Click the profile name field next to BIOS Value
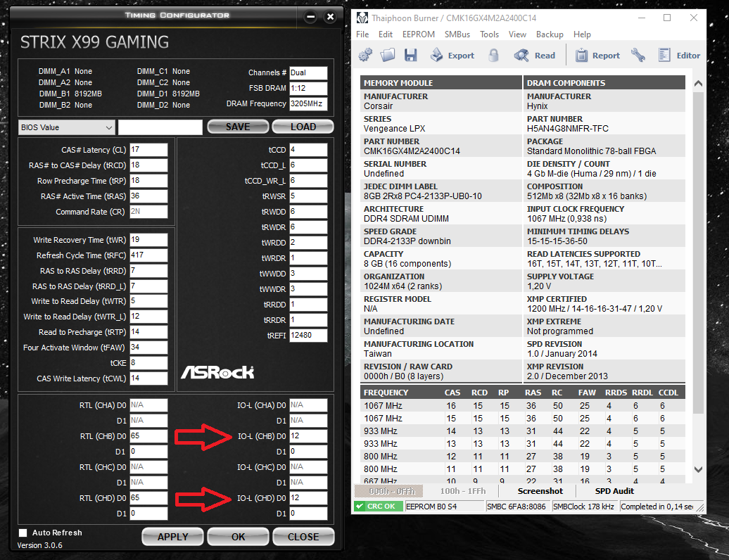Viewport: 729px width, 560px height. [x=160, y=127]
